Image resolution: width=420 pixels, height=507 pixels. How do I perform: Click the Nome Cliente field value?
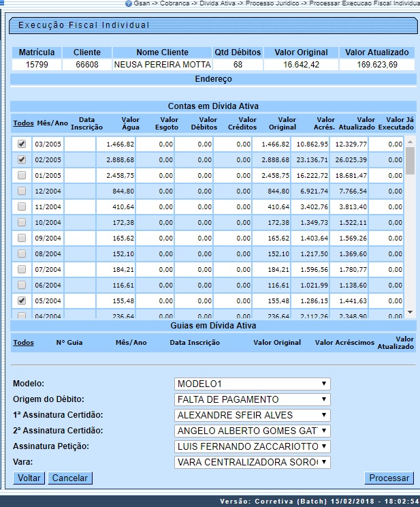(x=162, y=65)
